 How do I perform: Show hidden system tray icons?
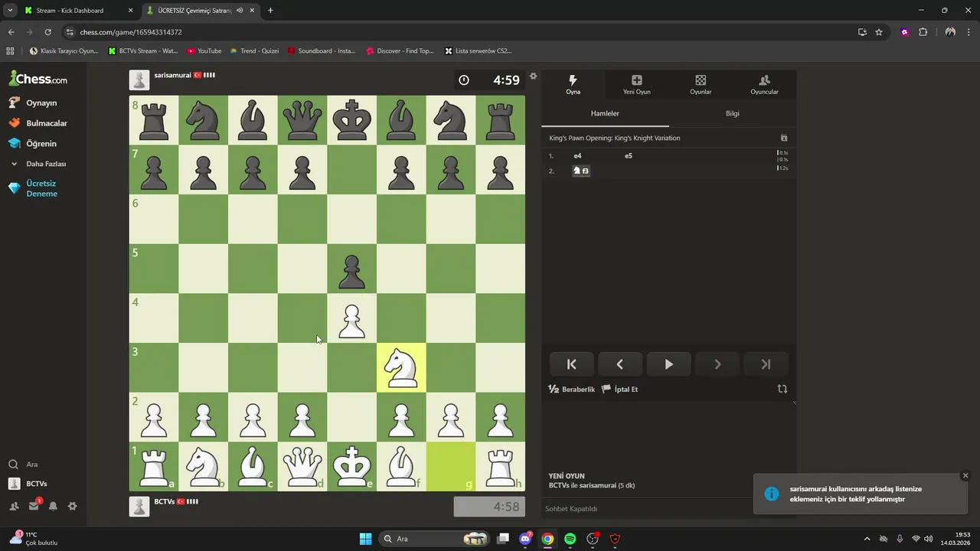coord(867,539)
